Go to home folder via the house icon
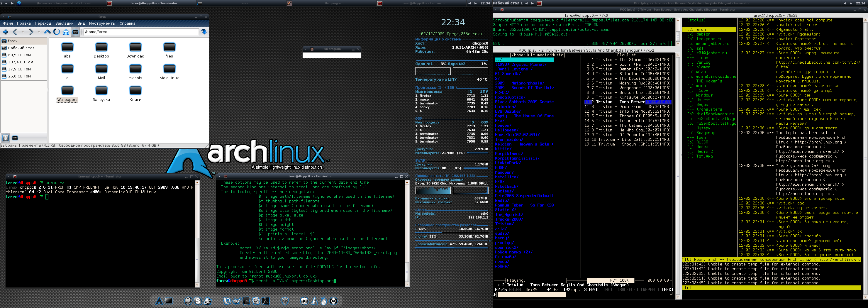The width and height of the screenshot is (868, 308). (66, 32)
